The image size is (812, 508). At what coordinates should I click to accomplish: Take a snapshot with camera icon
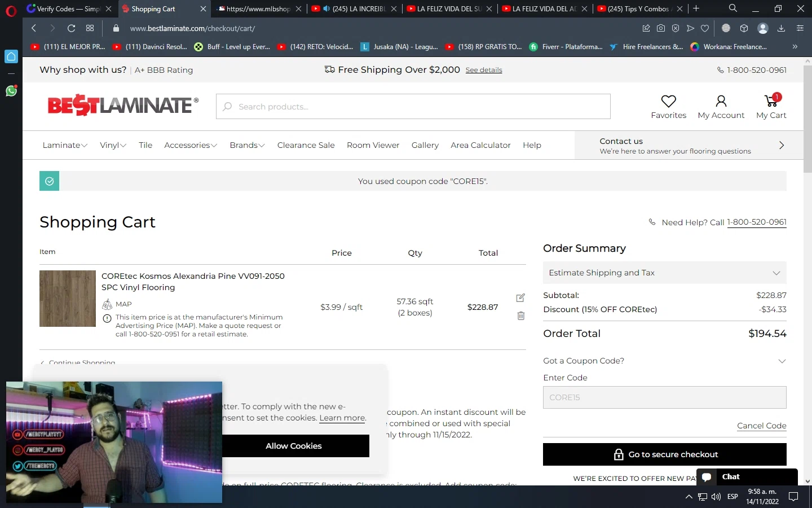(x=661, y=28)
